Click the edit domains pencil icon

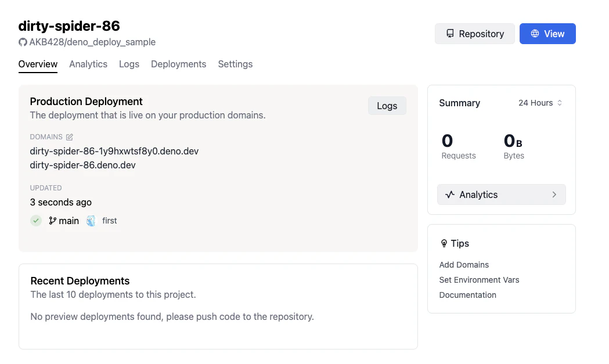[70, 137]
